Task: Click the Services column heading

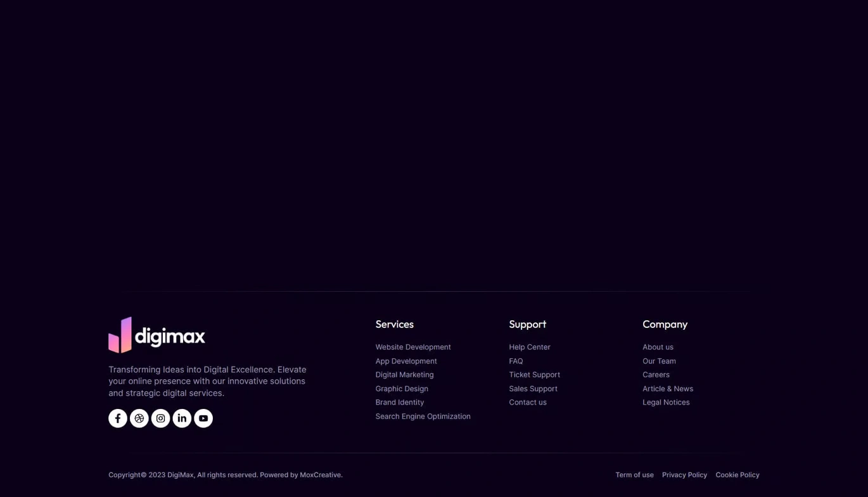Action: tap(394, 324)
